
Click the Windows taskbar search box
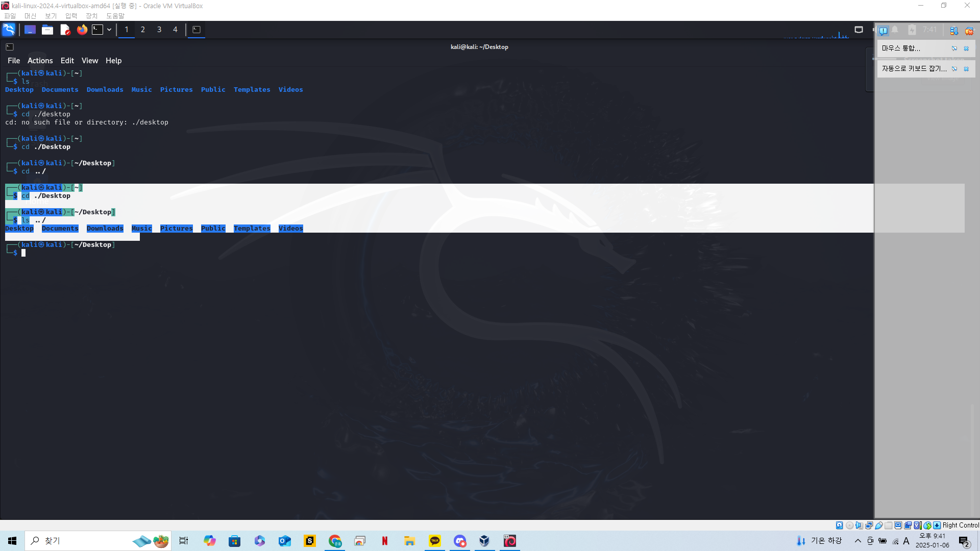77,541
